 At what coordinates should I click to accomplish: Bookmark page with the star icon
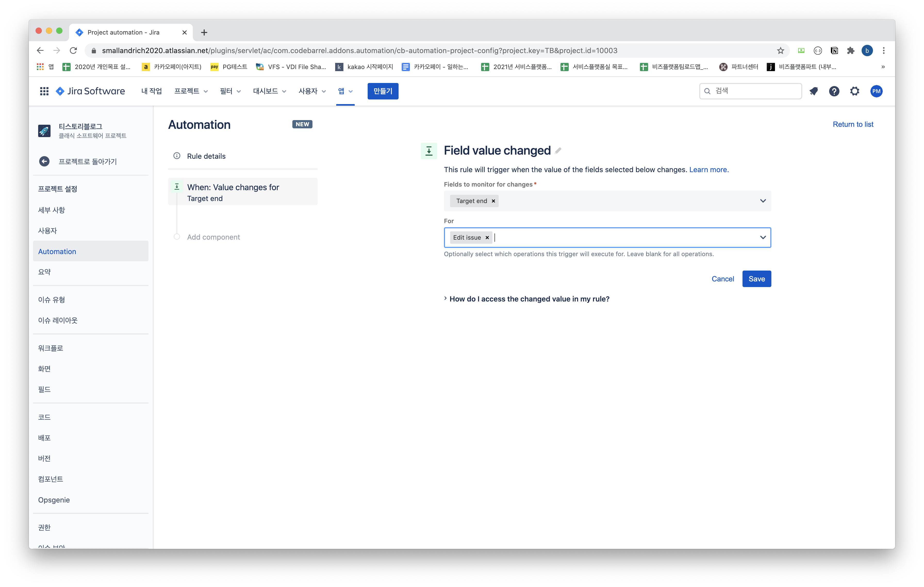tap(780, 51)
